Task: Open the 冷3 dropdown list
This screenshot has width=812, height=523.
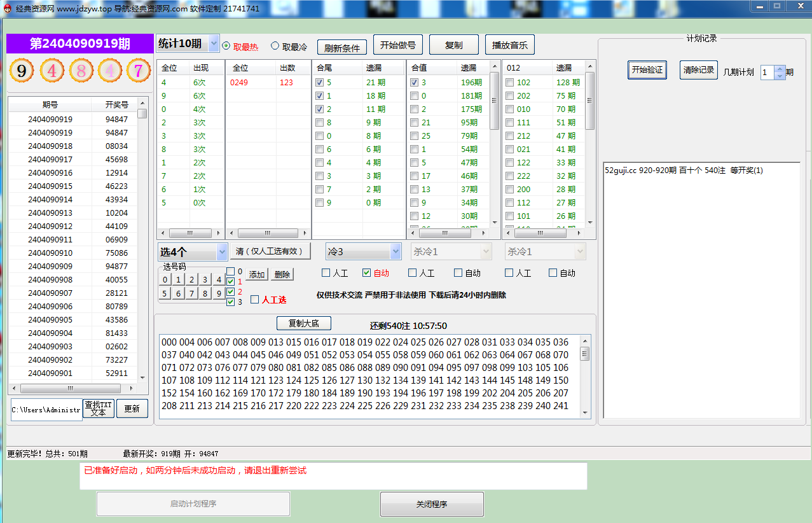Action: click(396, 252)
